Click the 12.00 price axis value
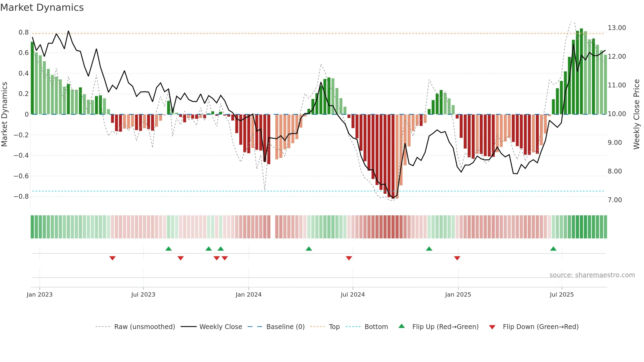The image size is (644, 362). [617, 56]
